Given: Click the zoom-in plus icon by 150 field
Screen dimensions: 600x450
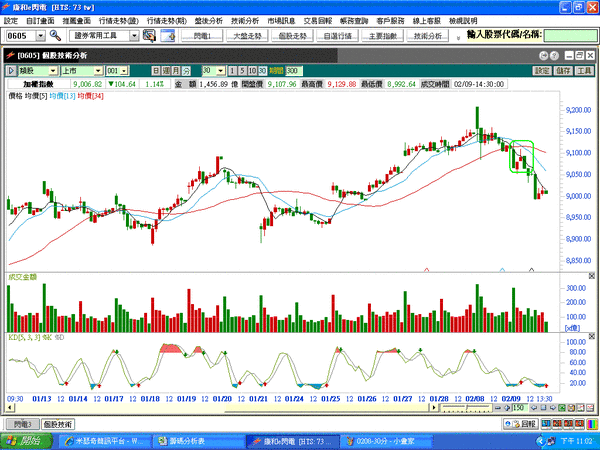Looking at the screenshot, I should [x=507, y=408].
